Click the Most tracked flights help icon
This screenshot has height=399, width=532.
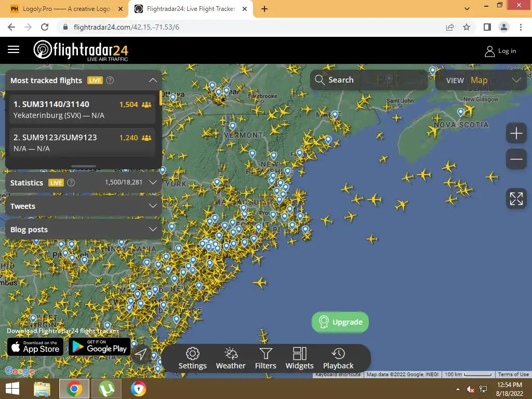click(110, 81)
